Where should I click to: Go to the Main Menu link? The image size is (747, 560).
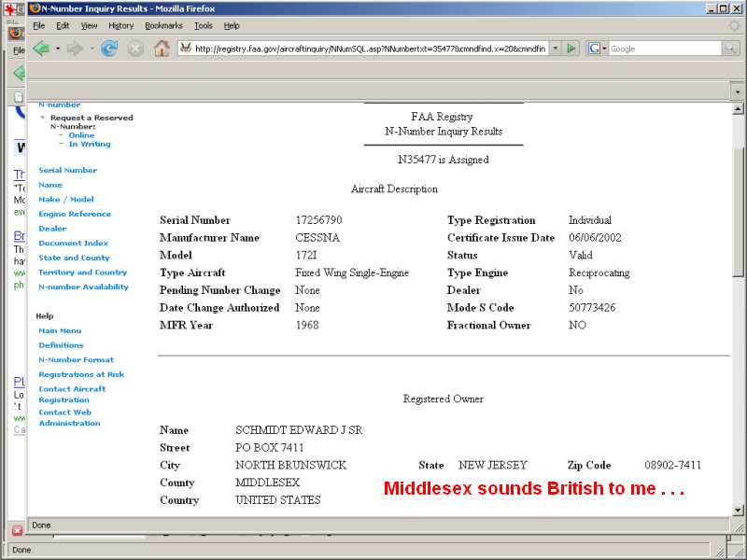tap(60, 330)
